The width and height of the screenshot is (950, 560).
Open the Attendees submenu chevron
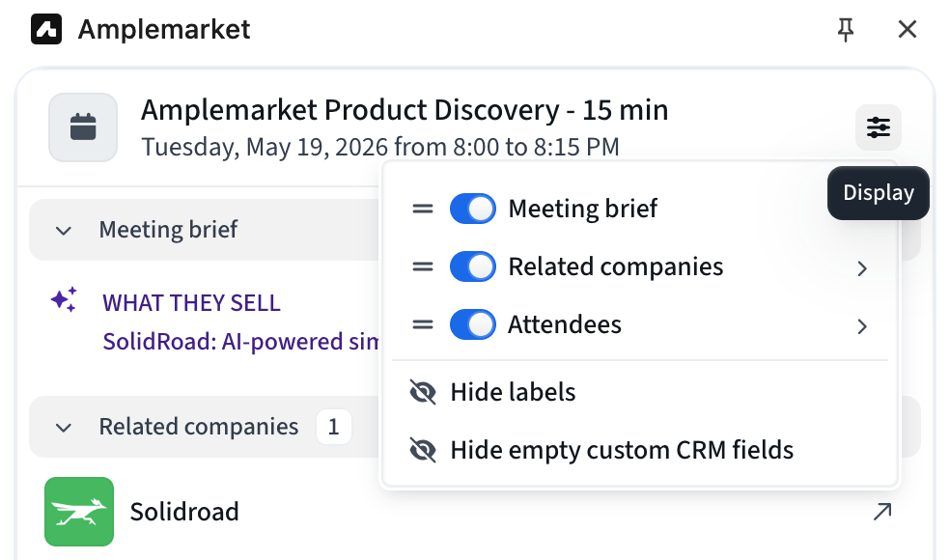coord(862,326)
